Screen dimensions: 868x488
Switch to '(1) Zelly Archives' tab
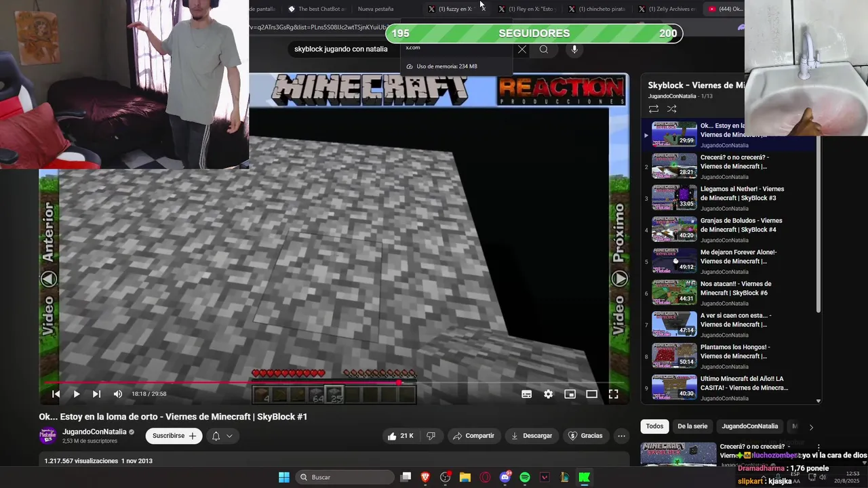pos(667,9)
